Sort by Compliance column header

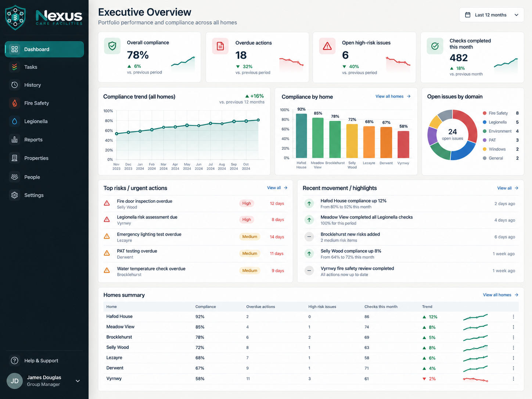pyautogui.click(x=205, y=307)
